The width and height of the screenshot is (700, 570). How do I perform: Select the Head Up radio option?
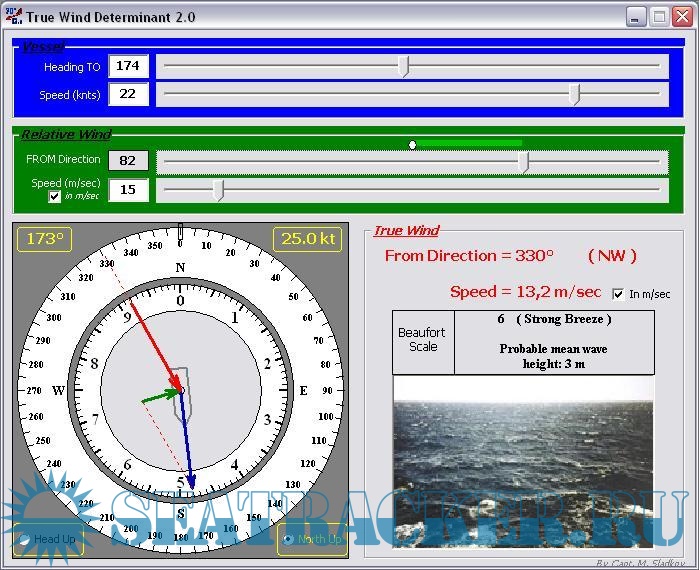point(23,540)
